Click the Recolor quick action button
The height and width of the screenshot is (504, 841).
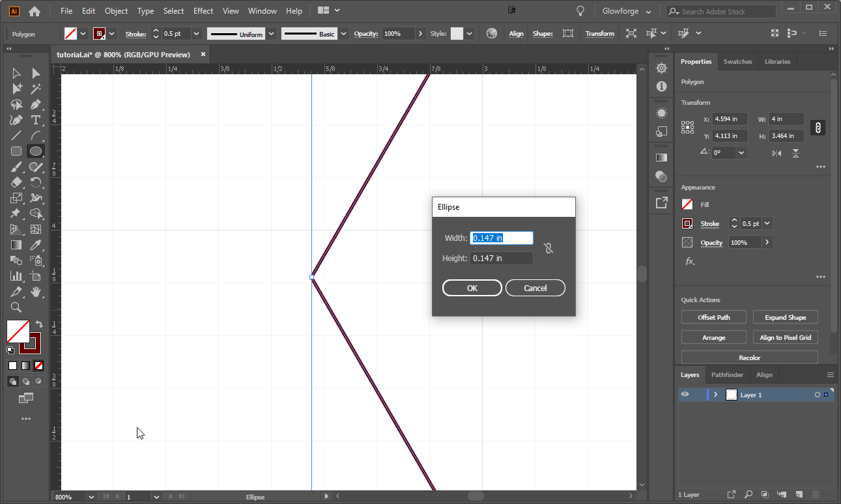[750, 357]
